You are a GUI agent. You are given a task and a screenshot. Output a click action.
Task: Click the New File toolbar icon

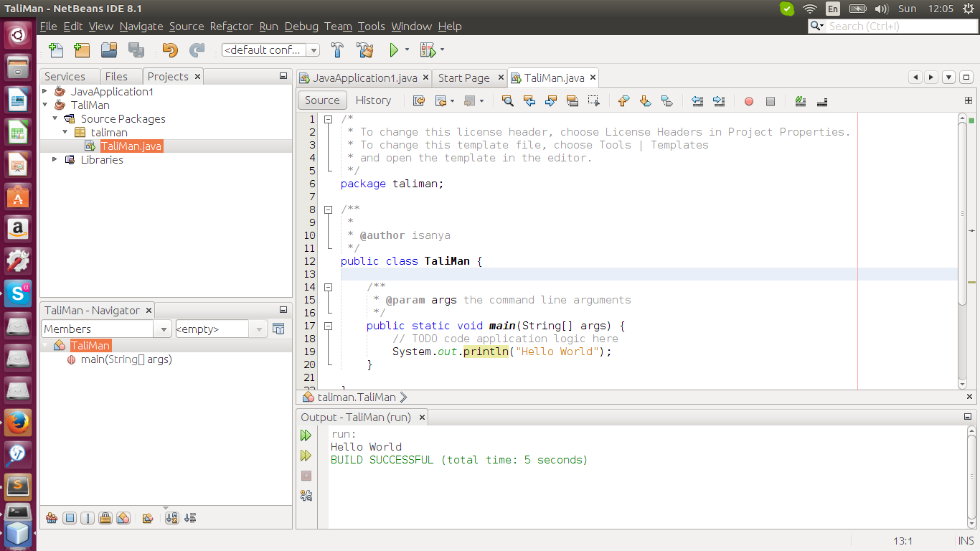[56, 50]
